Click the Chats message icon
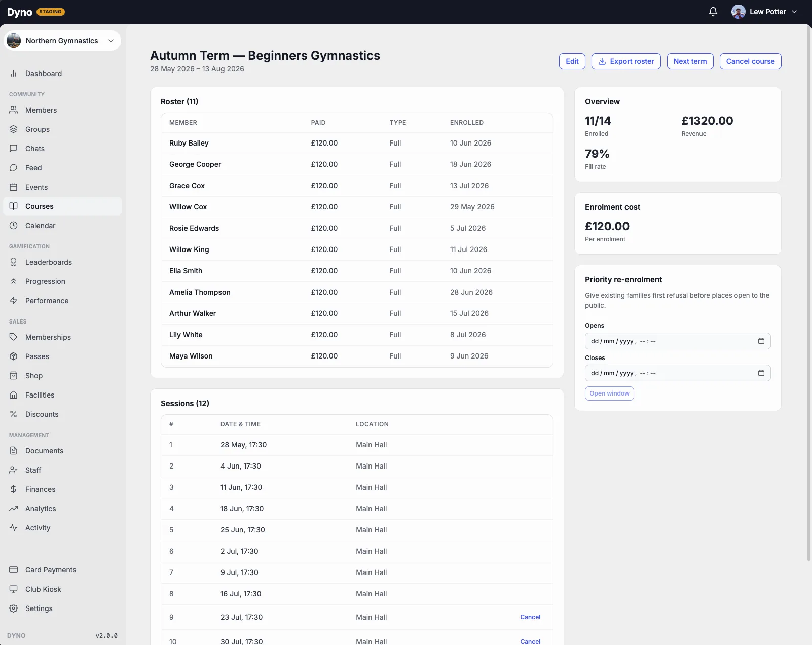Image resolution: width=812 pixels, height=645 pixels. click(x=14, y=149)
